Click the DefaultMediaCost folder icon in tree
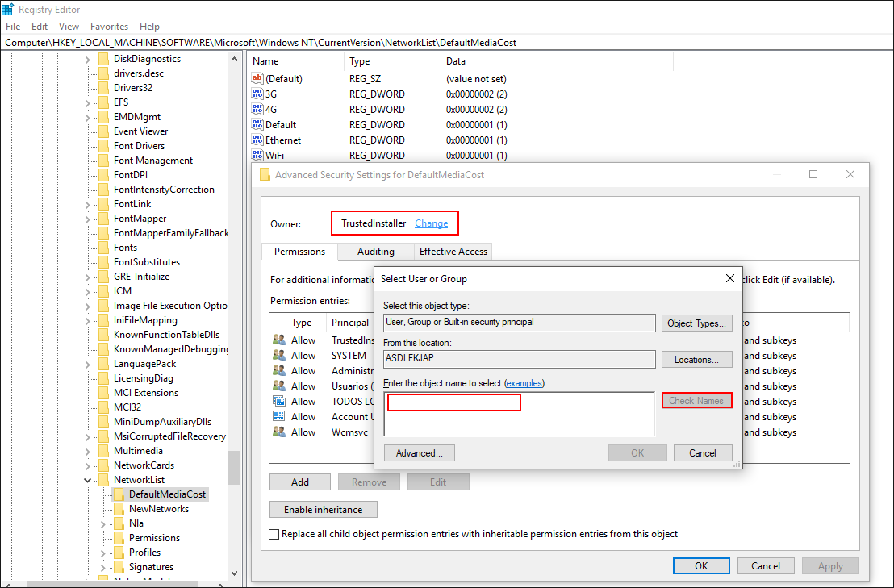Viewport: 894px width, 588px height. click(119, 494)
